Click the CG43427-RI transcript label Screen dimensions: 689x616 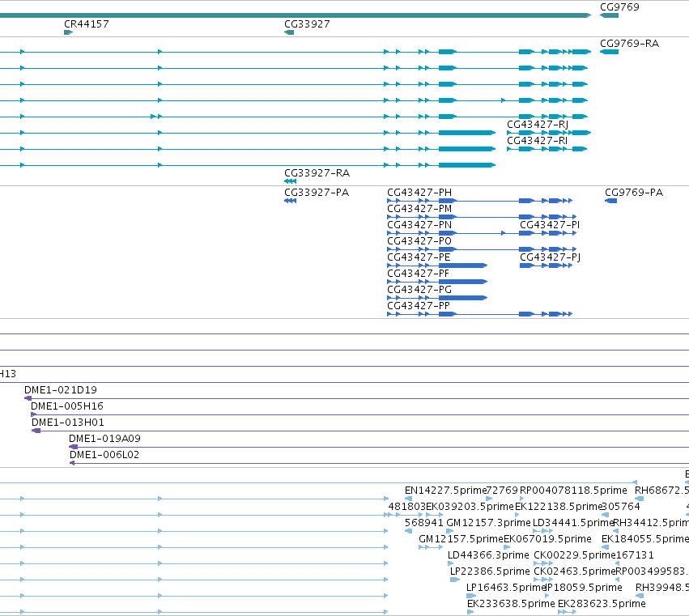point(537,141)
